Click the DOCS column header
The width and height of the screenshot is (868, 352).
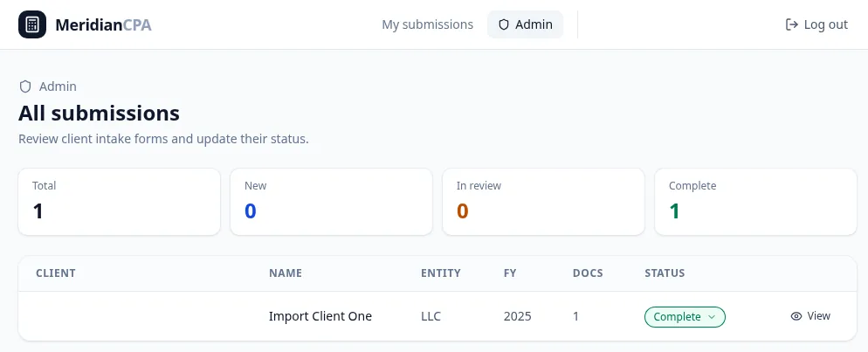[x=588, y=273]
